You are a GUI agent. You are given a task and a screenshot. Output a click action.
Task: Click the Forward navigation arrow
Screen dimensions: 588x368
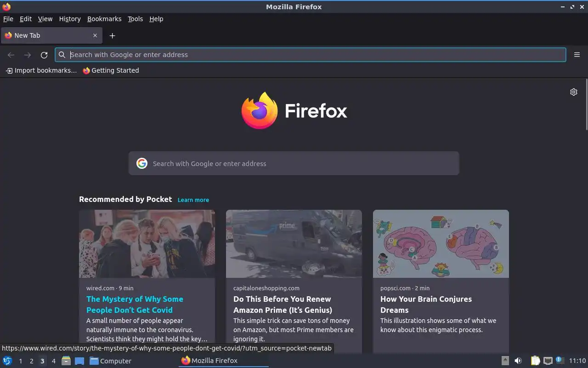28,55
